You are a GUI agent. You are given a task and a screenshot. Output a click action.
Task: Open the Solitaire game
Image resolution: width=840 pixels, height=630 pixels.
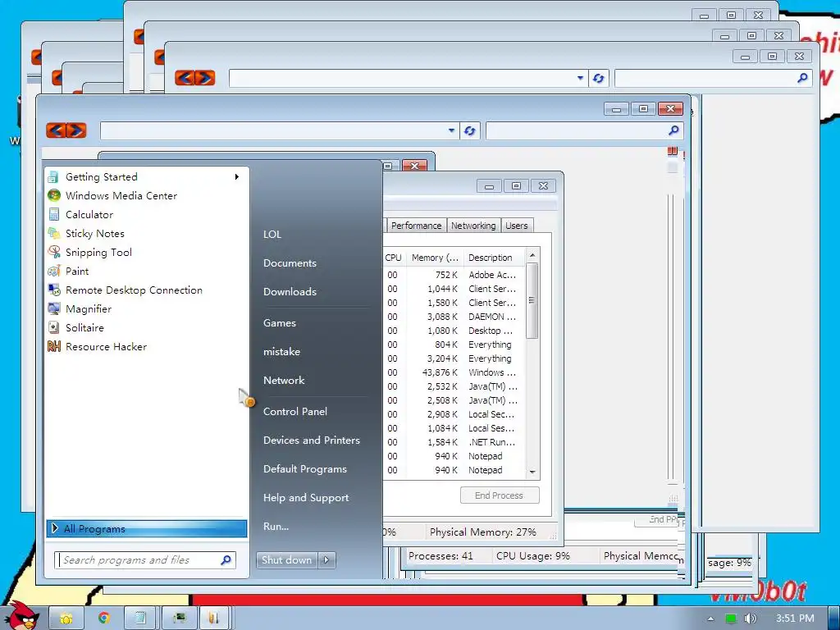pyautogui.click(x=144, y=328)
